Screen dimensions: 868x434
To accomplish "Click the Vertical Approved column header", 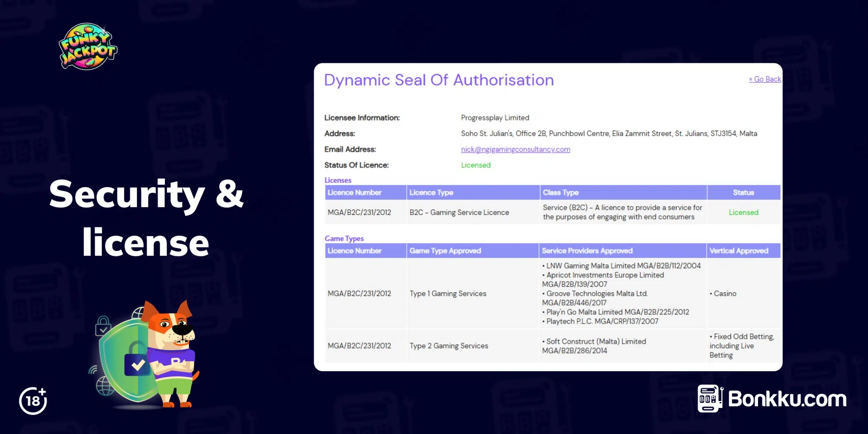I will click(x=744, y=251).
